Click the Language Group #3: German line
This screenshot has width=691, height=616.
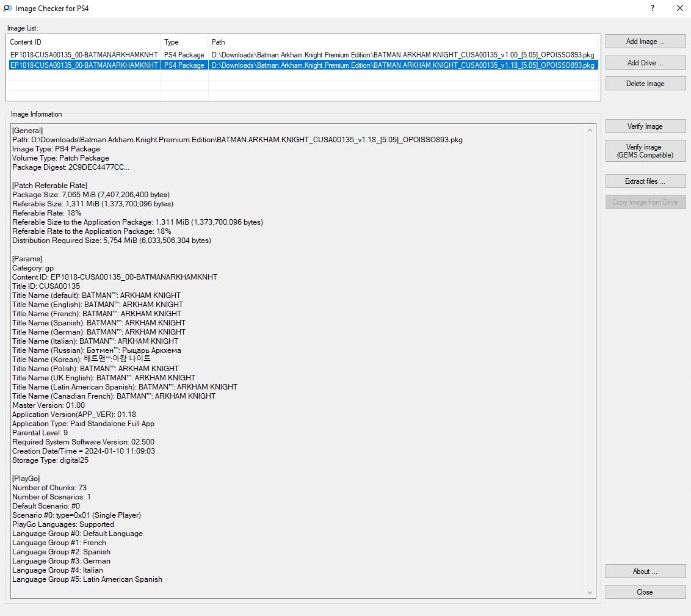click(x=61, y=562)
